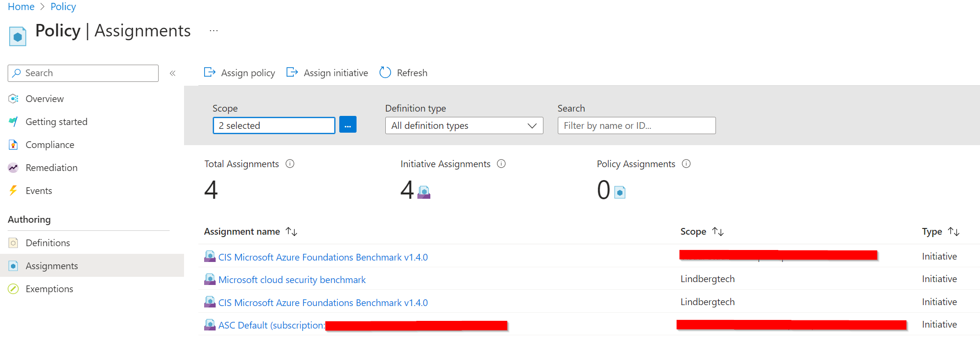This screenshot has height=341, width=980.
Task: Focus the Filter by name or ID box
Action: pyautogui.click(x=636, y=125)
